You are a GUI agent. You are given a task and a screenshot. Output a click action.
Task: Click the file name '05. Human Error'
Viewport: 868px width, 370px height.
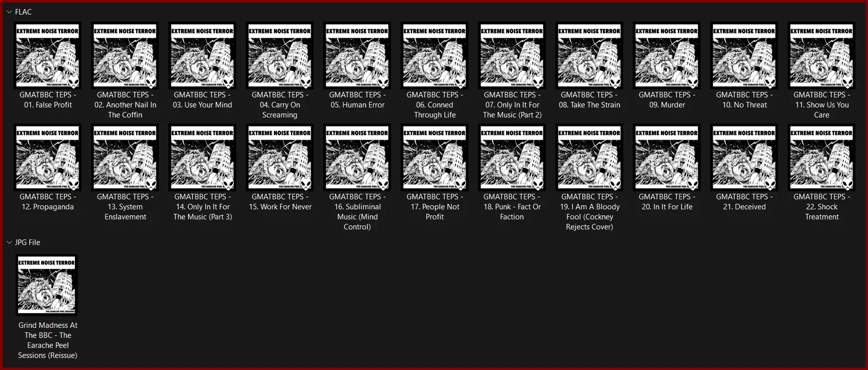coord(357,100)
